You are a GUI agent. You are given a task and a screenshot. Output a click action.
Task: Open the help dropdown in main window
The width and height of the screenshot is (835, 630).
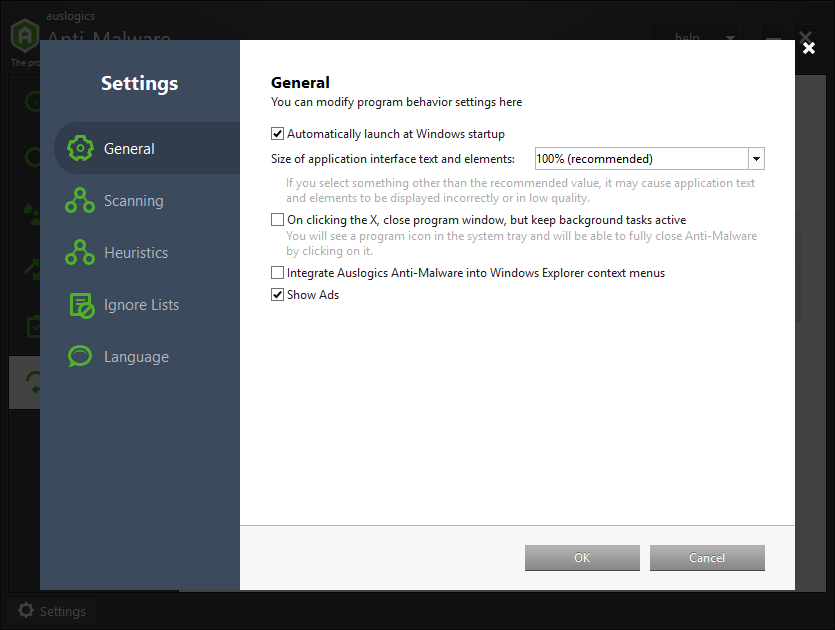[x=695, y=37]
